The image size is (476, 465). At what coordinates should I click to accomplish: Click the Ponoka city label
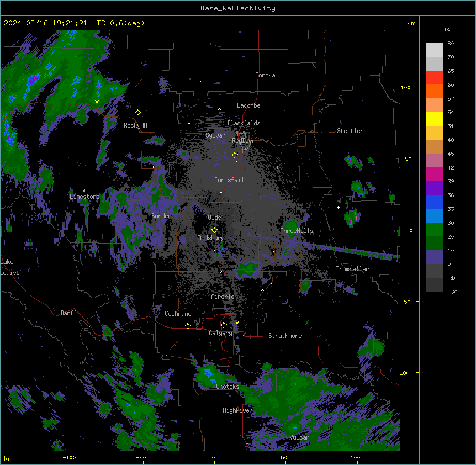coord(265,75)
